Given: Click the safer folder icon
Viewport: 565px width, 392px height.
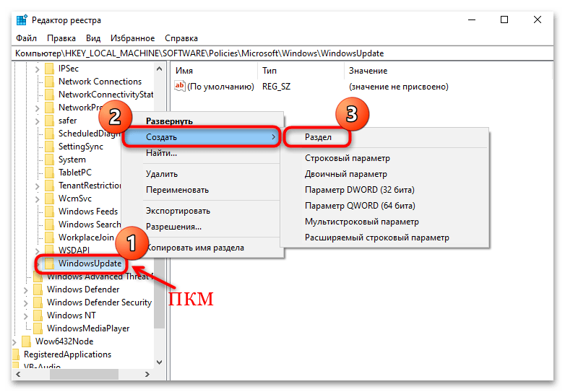Looking at the screenshot, I should tap(49, 121).
